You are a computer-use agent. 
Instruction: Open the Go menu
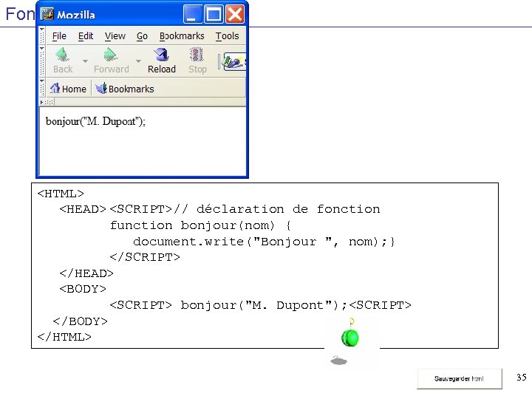142,35
